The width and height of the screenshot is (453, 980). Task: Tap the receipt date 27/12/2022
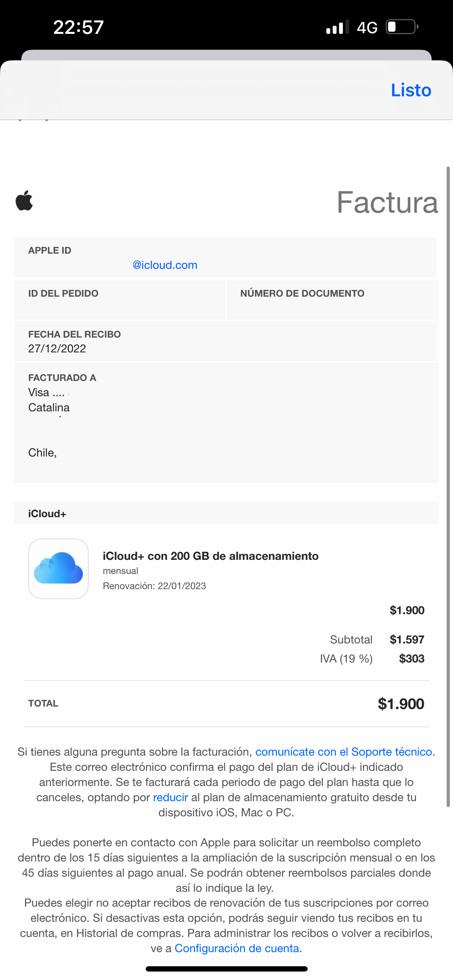pyautogui.click(x=57, y=349)
